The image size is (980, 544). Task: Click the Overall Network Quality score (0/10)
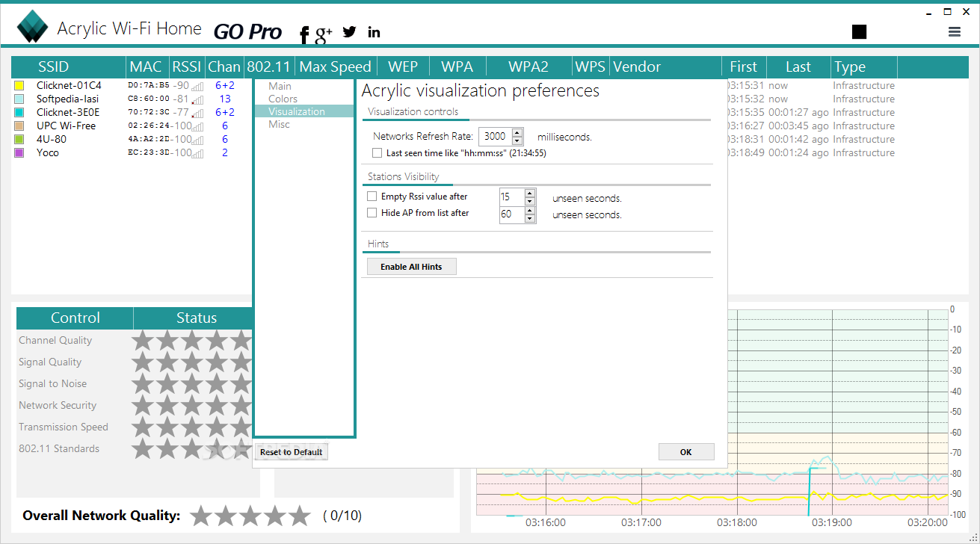point(342,516)
